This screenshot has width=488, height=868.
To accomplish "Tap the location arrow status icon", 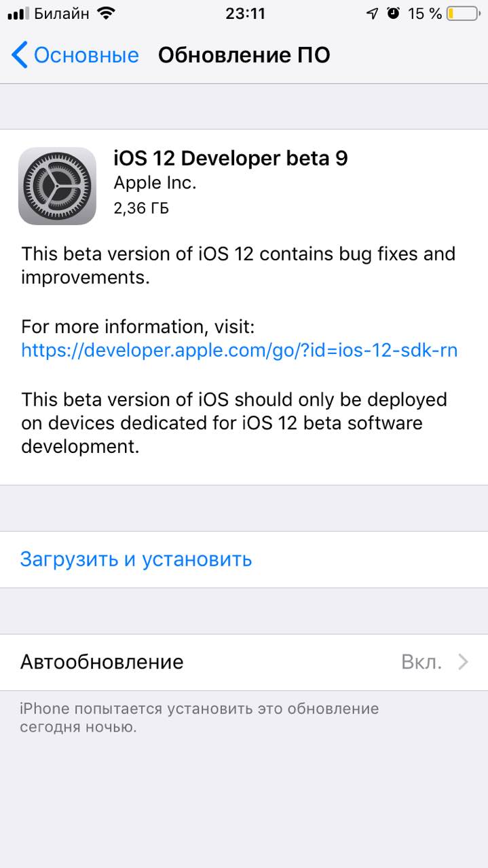I will click(x=372, y=14).
